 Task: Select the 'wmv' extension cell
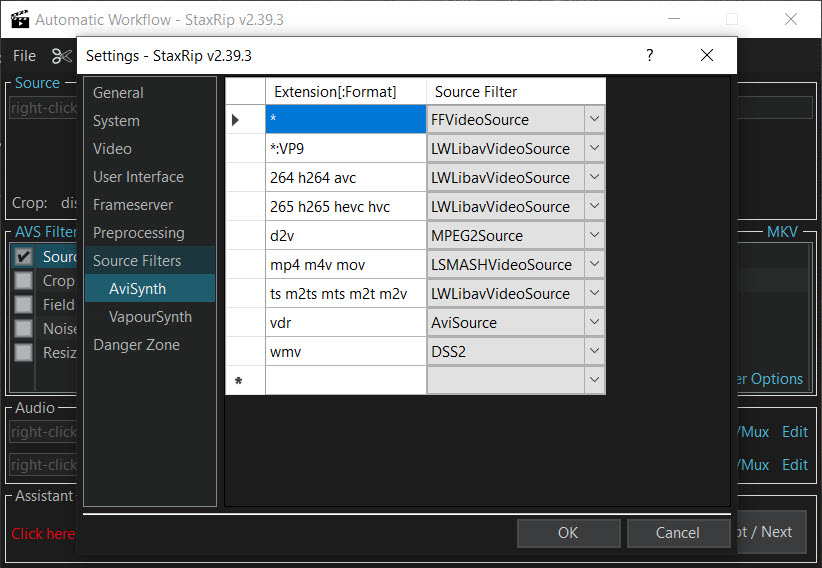click(x=345, y=351)
